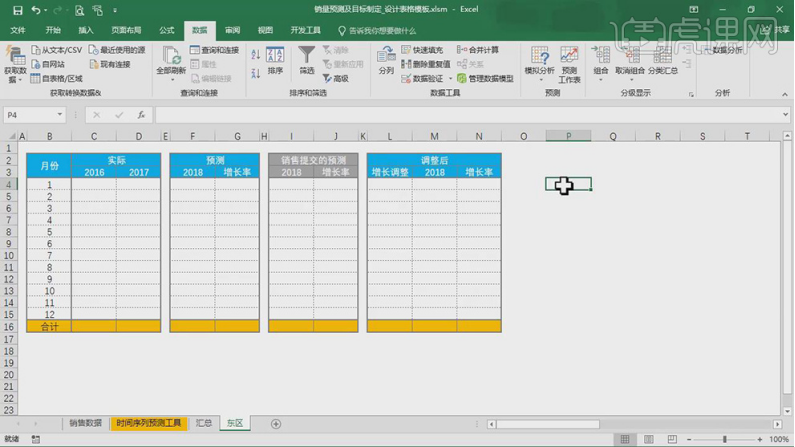795x447 pixels.
Task: Click the horizontal scrollbar thumb
Action: (x=547, y=424)
